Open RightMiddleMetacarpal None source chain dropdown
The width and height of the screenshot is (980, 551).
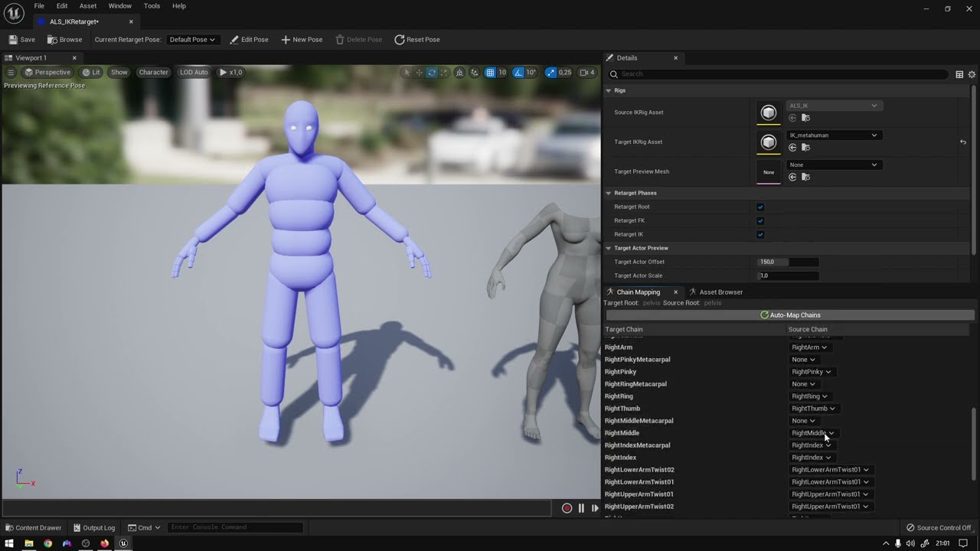pos(803,421)
